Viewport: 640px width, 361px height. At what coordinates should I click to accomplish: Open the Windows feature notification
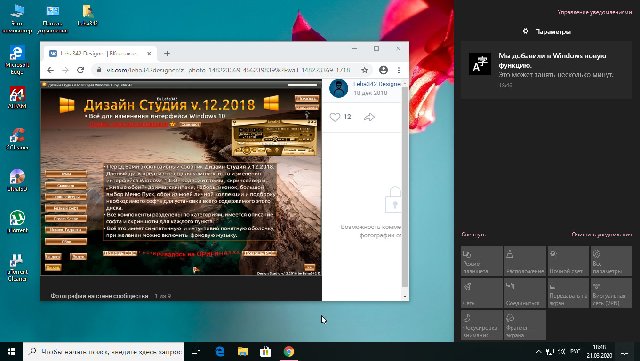point(546,70)
